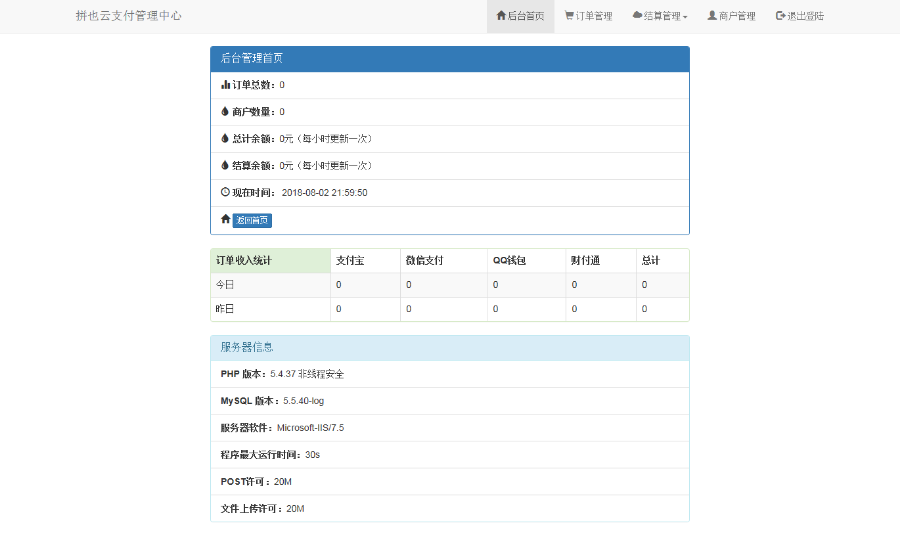Click the 微信支付 column header
Screen dimensions: 900x536
pyautogui.click(x=444, y=261)
